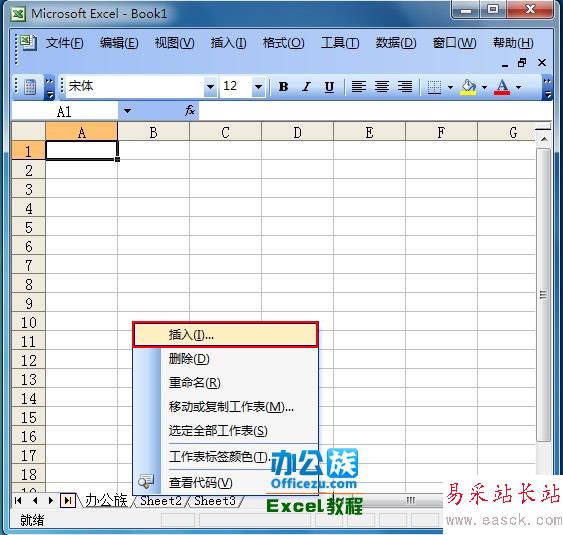Open the 格式(O) menu
This screenshot has width=563, height=535.
pos(283,43)
